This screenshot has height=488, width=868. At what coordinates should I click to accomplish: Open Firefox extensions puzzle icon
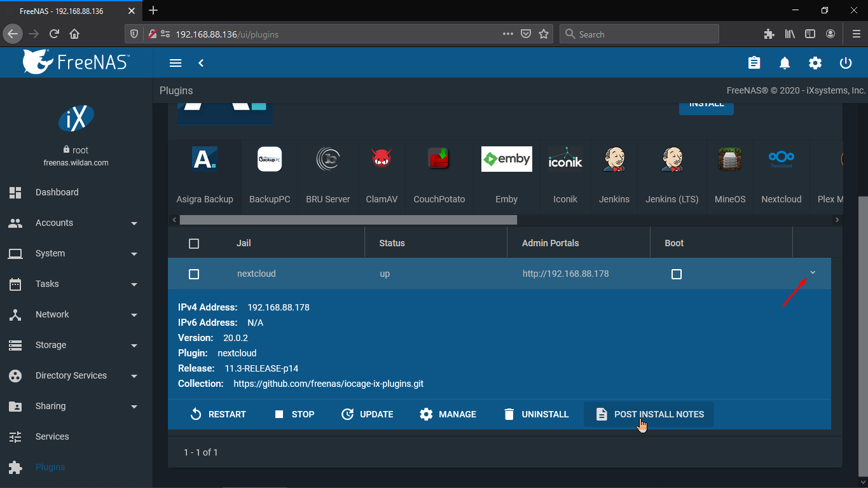point(769,34)
